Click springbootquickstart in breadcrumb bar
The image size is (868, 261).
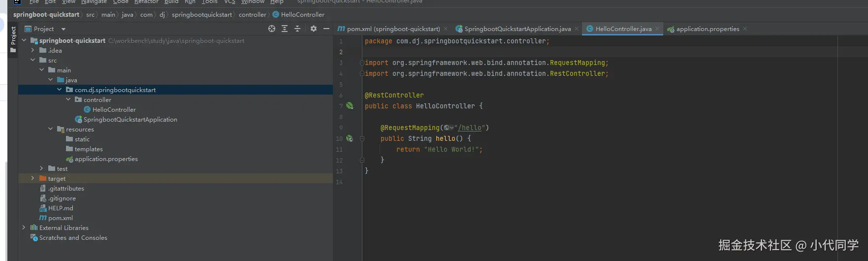[202, 14]
